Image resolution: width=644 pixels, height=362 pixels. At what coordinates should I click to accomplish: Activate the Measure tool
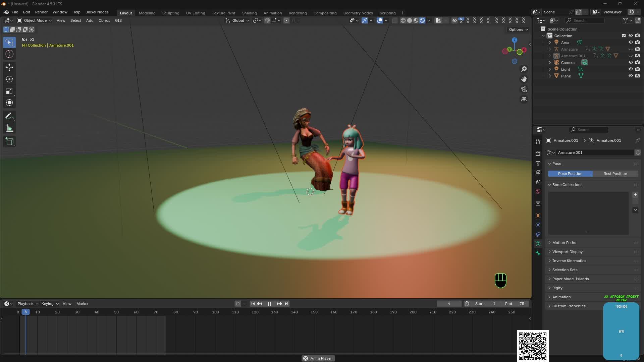coord(9,128)
